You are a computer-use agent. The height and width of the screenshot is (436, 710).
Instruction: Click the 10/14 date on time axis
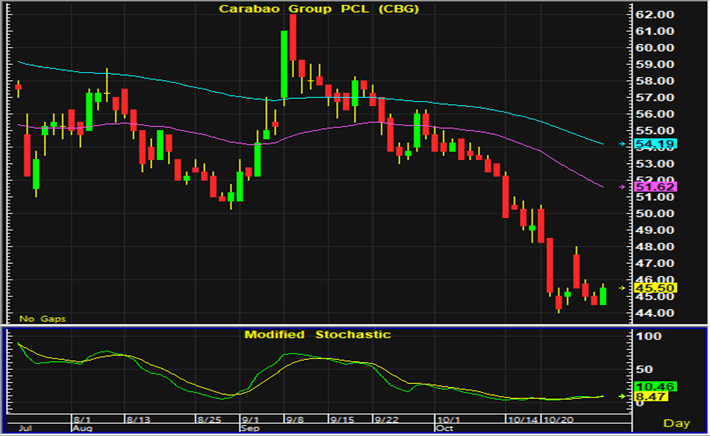tap(523, 421)
